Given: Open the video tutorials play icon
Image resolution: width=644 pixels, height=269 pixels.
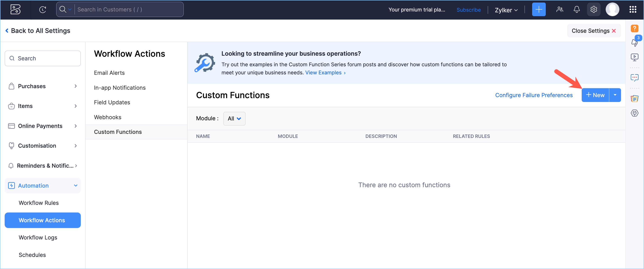Looking at the screenshot, I should click(x=634, y=57).
